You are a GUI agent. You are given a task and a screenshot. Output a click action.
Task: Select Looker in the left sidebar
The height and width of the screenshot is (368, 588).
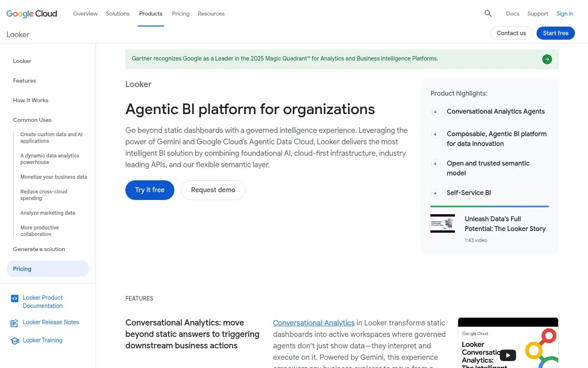(22, 61)
